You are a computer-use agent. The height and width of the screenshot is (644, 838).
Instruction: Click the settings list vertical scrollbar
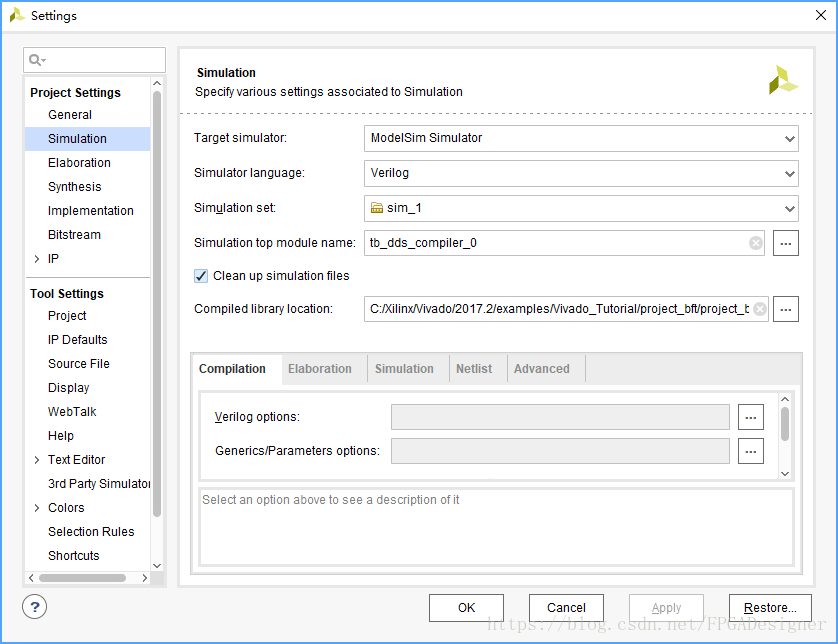click(x=157, y=304)
